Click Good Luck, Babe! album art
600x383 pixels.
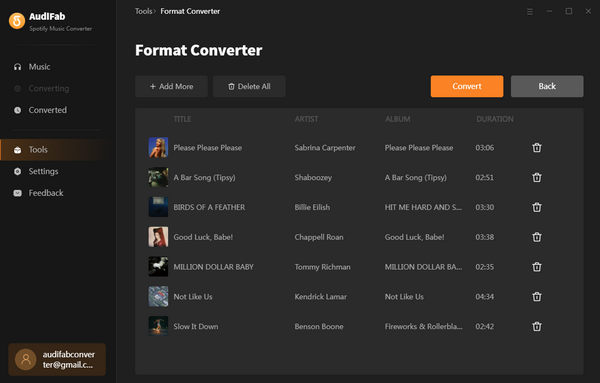click(158, 237)
